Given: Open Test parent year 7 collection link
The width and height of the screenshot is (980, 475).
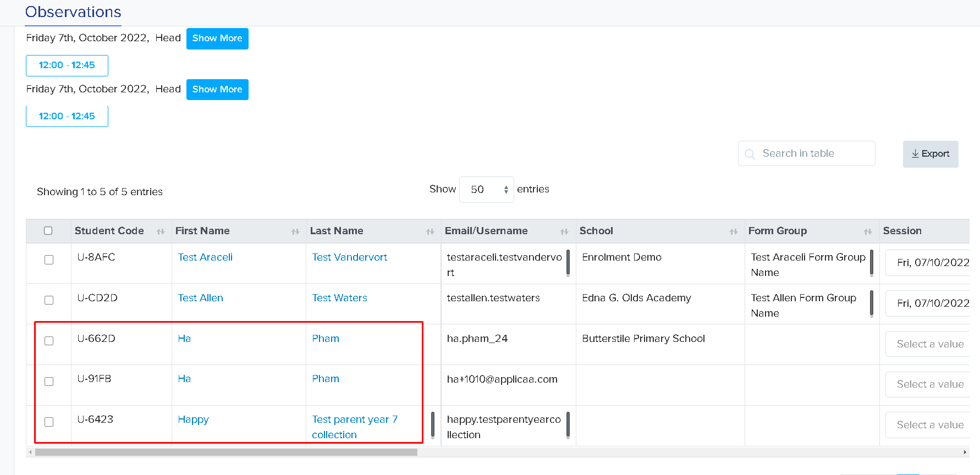Looking at the screenshot, I should click(x=355, y=427).
